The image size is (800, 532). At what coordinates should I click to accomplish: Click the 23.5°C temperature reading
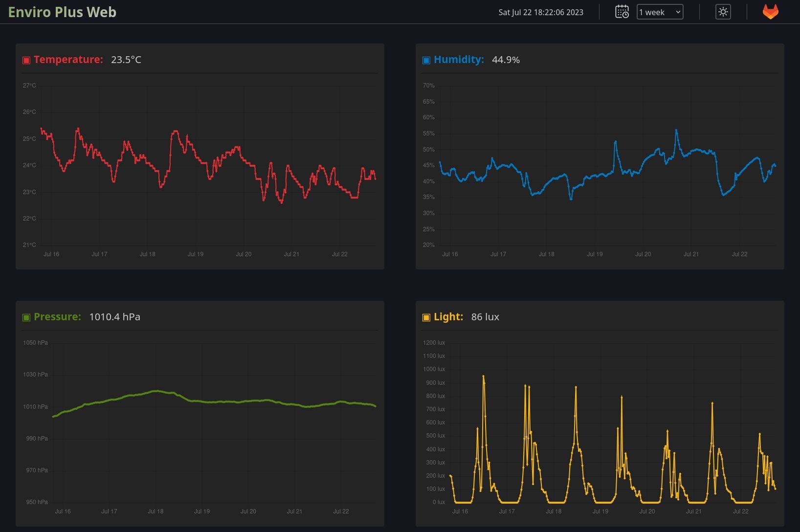coord(126,60)
